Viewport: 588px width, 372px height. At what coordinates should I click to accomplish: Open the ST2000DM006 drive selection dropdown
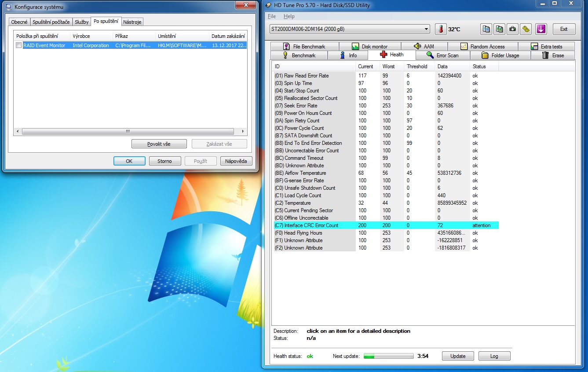(350, 29)
